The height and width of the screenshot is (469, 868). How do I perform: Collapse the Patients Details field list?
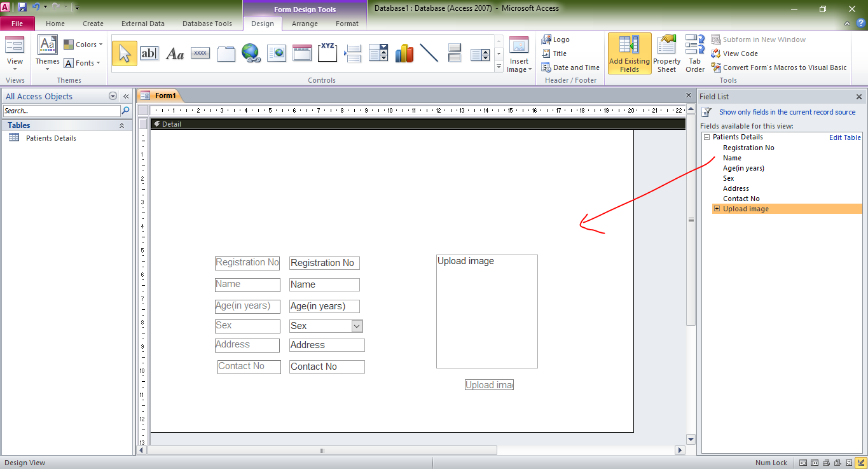tap(707, 136)
